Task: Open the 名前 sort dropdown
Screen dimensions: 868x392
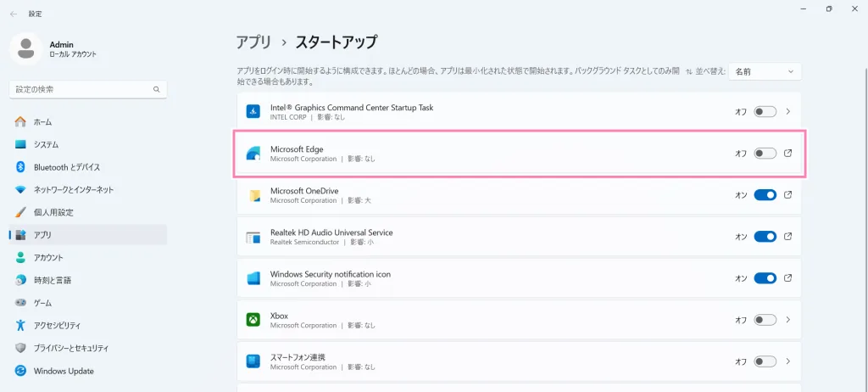Action: click(x=765, y=72)
